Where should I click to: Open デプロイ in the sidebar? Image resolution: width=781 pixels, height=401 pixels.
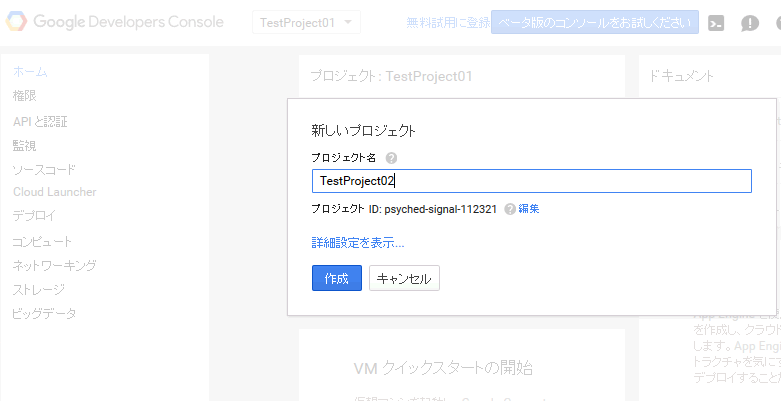(x=34, y=216)
